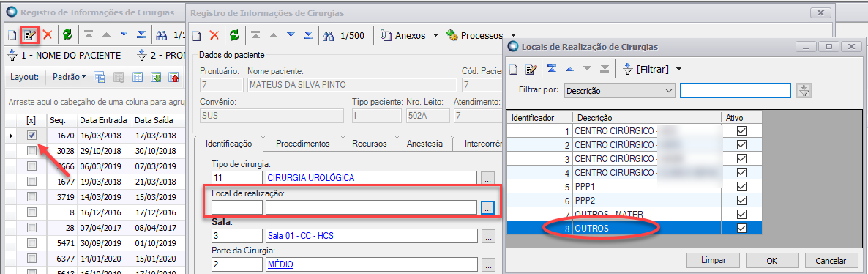This screenshot has width=868, height=274.
Task: Click the '...' lookup button for Tipo de cirurgia
Action: [x=487, y=178]
